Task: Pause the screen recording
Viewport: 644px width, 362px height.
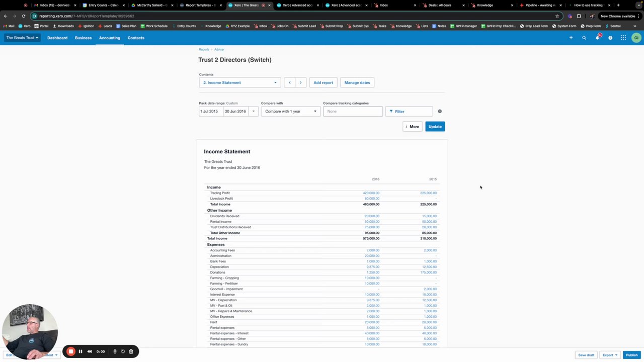Action: 80,351
